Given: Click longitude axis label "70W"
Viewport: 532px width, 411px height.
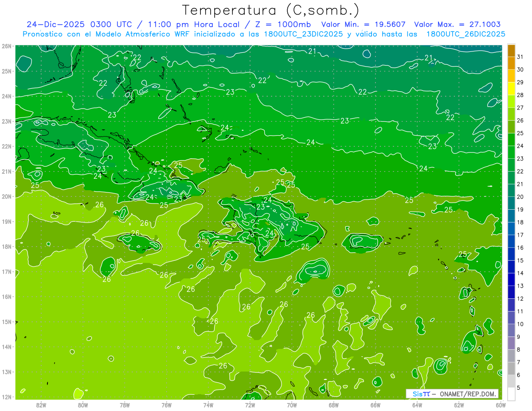Looking at the screenshot, I should 292,404.
